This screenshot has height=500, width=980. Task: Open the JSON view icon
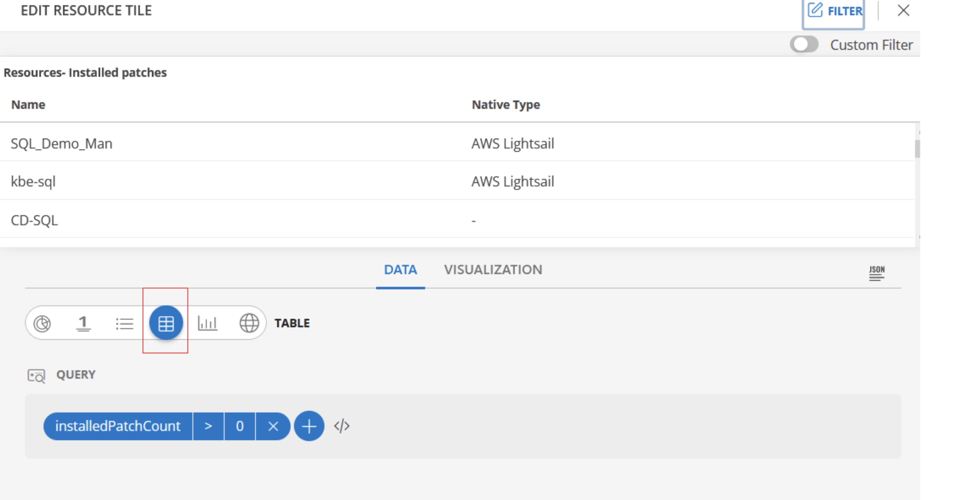pyautogui.click(x=876, y=273)
